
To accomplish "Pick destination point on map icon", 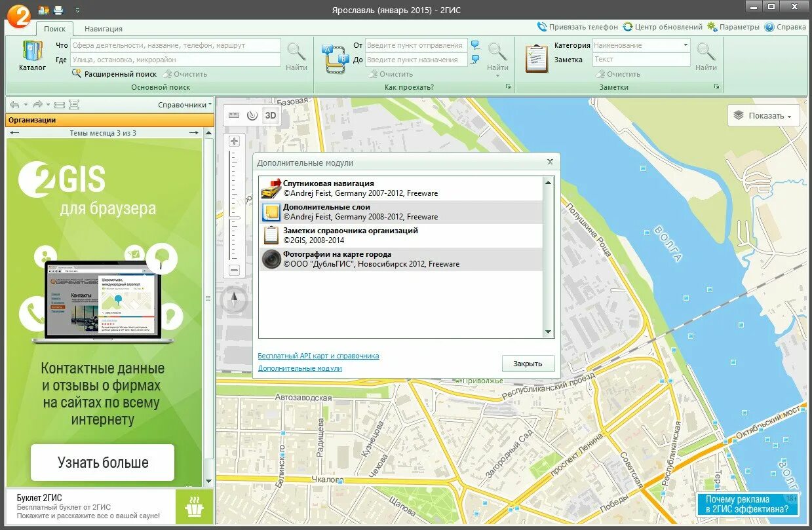I will [475, 60].
